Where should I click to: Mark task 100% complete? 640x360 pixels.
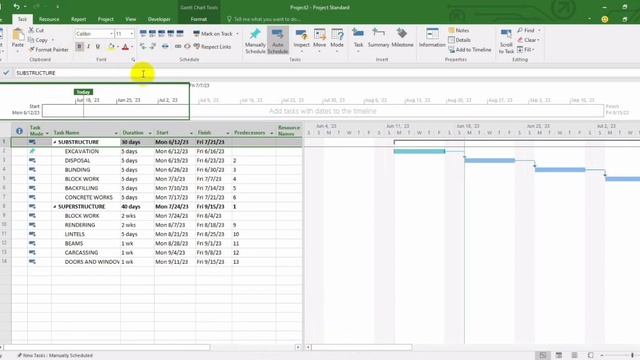[x=180, y=33]
